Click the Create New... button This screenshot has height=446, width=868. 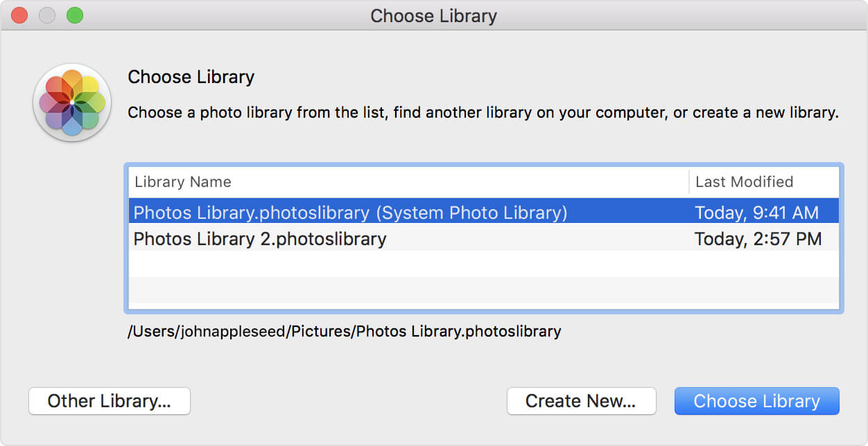point(581,400)
